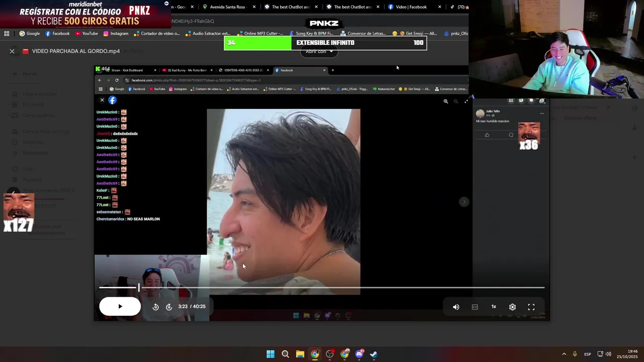644x362 pixels.
Task: Click the ESP language indicator
Action: [x=587, y=354]
